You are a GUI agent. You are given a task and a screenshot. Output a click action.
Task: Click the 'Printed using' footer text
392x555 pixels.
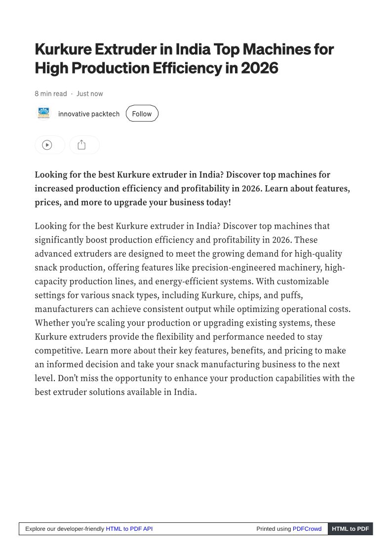274,529
